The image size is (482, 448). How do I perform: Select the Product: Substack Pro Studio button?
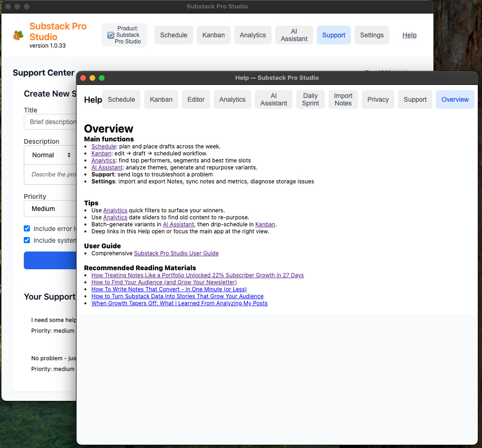click(124, 35)
